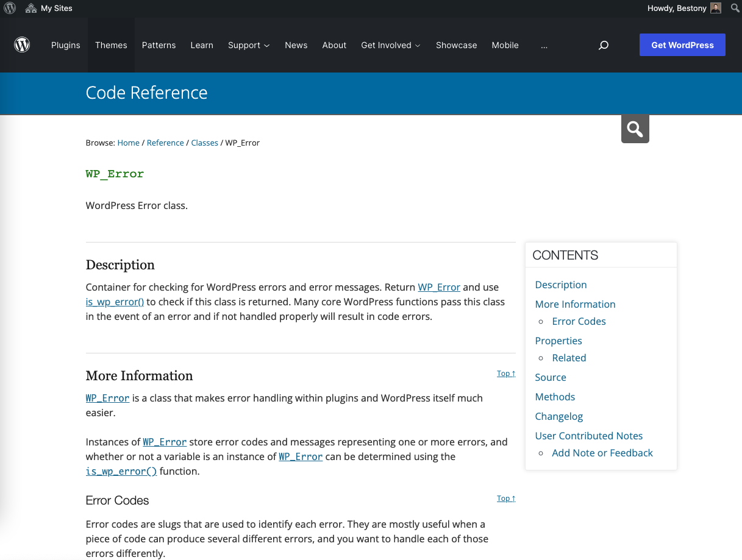The image size is (742, 560).
Task: Click Top link beside More Information heading
Action: (506, 374)
